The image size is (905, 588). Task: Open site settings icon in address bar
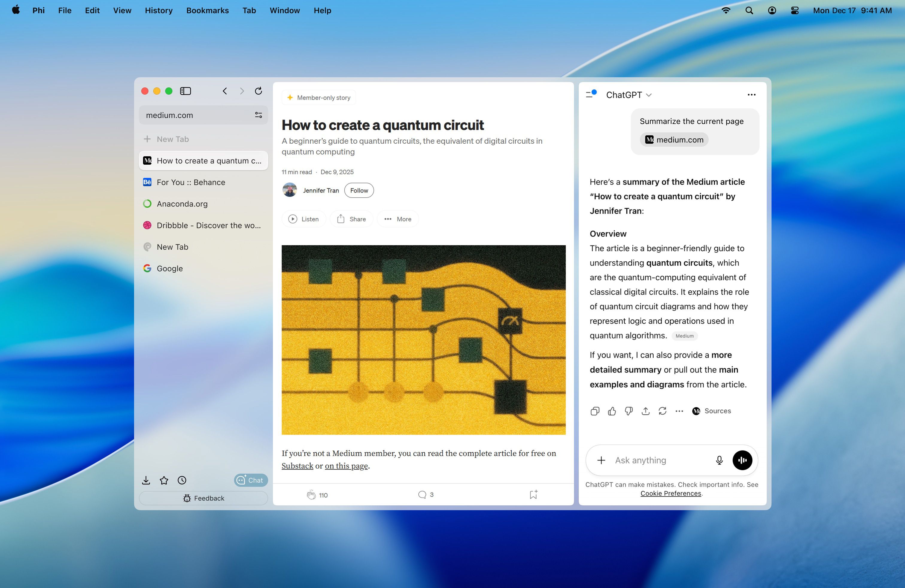[258, 115]
